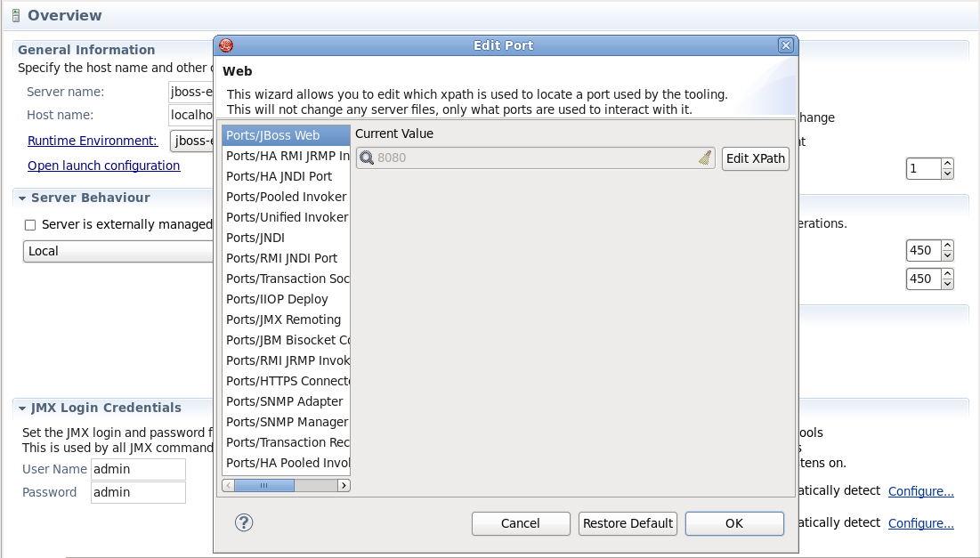Decrease the spinner showing value 1

coord(947,174)
